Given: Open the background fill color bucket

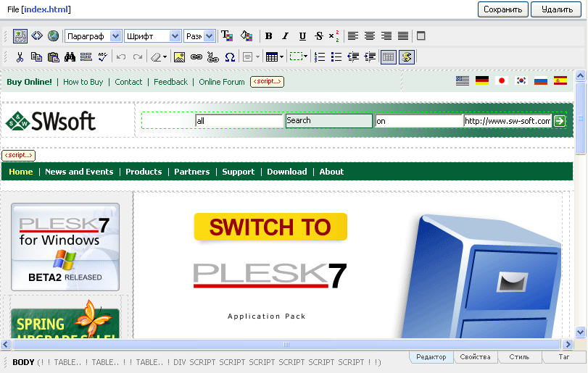Looking at the screenshot, I should point(247,36).
